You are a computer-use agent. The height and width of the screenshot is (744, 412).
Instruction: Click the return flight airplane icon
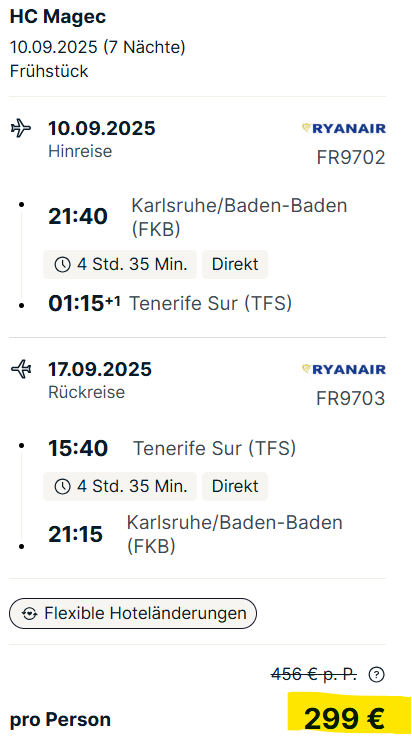coord(21,369)
